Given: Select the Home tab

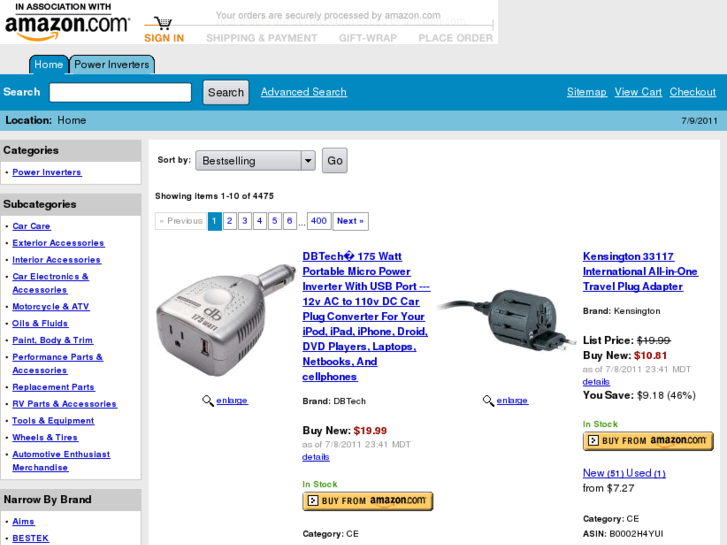Looking at the screenshot, I should point(49,64).
